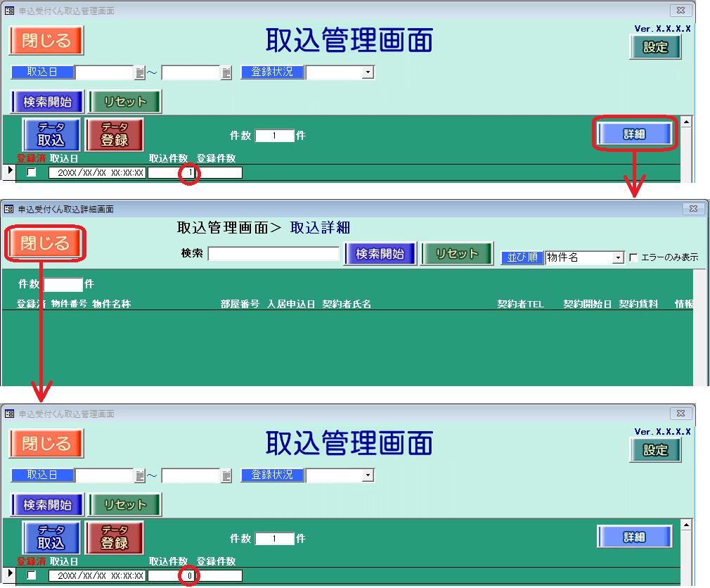710x588 pixels.
Task: Open 設定 in the lower window
Action: (x=655, y=450)
